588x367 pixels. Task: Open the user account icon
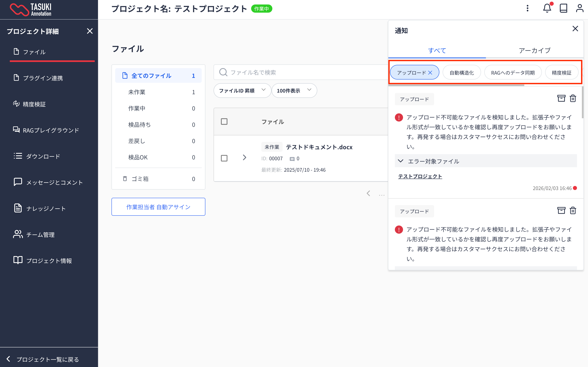[x=579, y=9]
